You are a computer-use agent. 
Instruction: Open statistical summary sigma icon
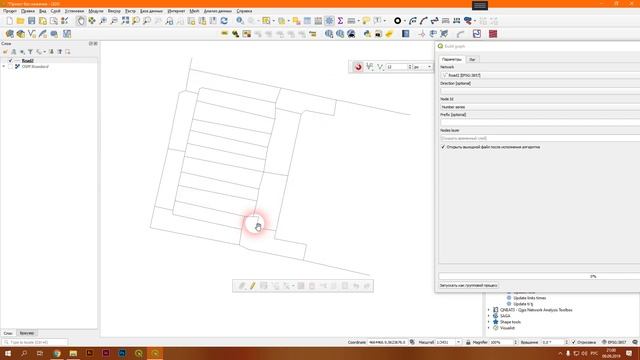pyautogui.click(x=340, y=21)
